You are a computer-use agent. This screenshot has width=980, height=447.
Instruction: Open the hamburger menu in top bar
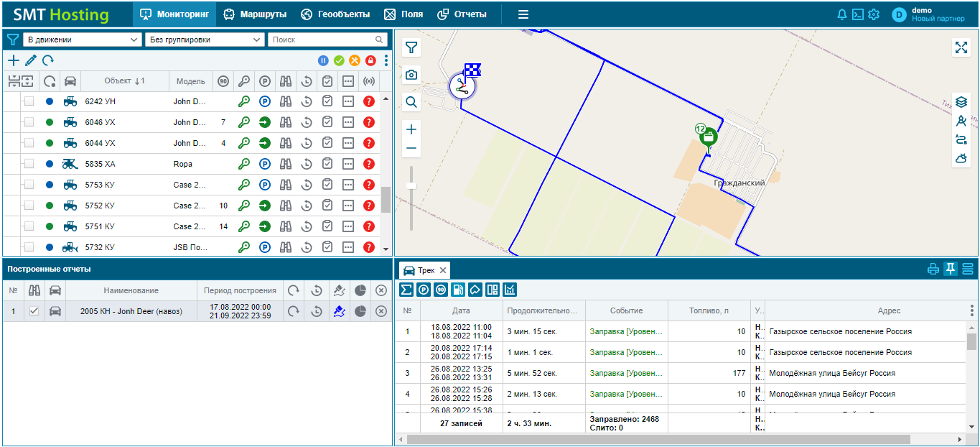[523, 14]
